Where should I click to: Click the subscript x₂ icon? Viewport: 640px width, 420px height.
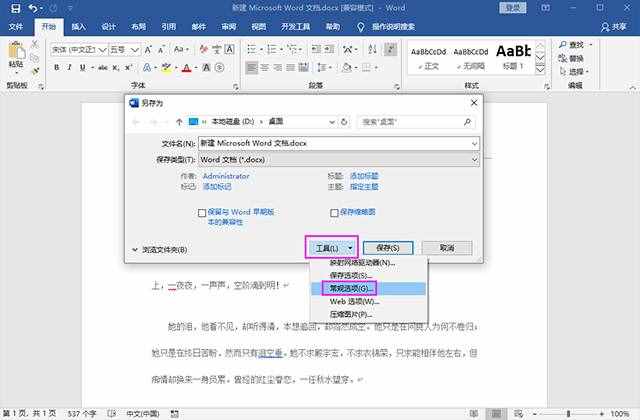(116, 68)
